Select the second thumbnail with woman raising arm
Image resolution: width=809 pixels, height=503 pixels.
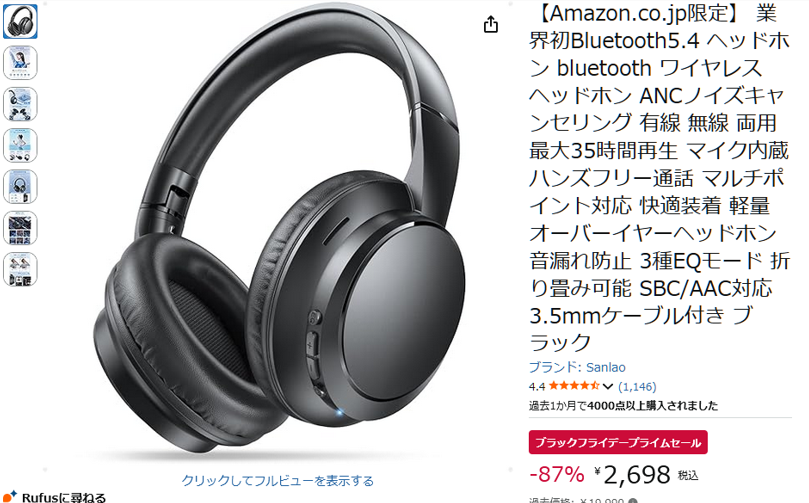pyautogui.click(x=20, y=63)
